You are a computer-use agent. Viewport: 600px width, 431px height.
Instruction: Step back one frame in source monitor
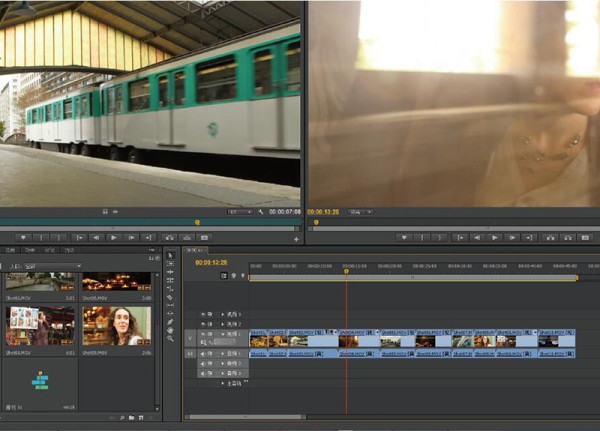pyautogui.click(x=96, y=238)
